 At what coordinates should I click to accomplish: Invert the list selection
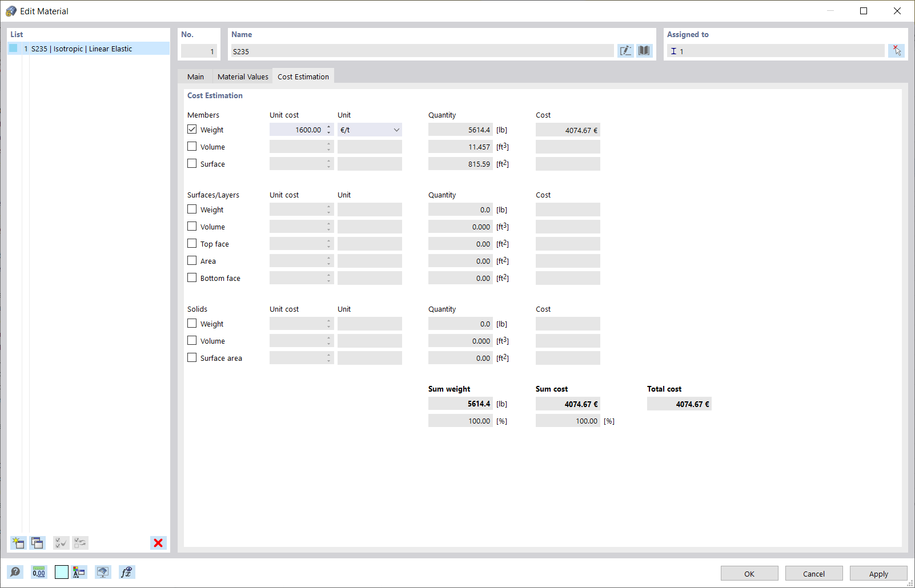pyautogui.click(x=81, y=543)
